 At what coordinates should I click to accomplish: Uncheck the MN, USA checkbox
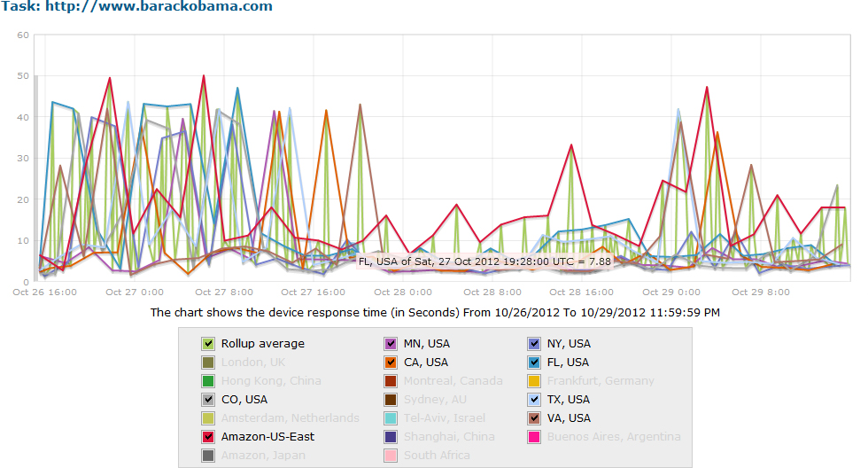[391, 344]
